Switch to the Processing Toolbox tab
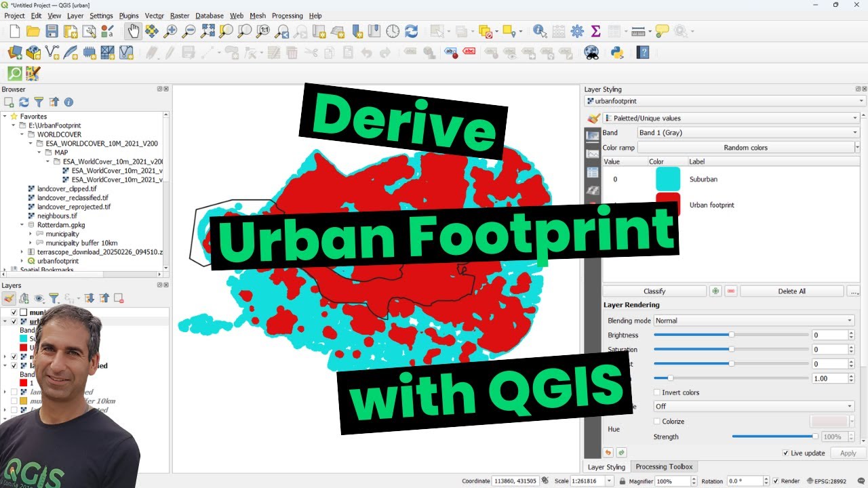The width and height of the screenshot is (868, 488). point(664,466)
